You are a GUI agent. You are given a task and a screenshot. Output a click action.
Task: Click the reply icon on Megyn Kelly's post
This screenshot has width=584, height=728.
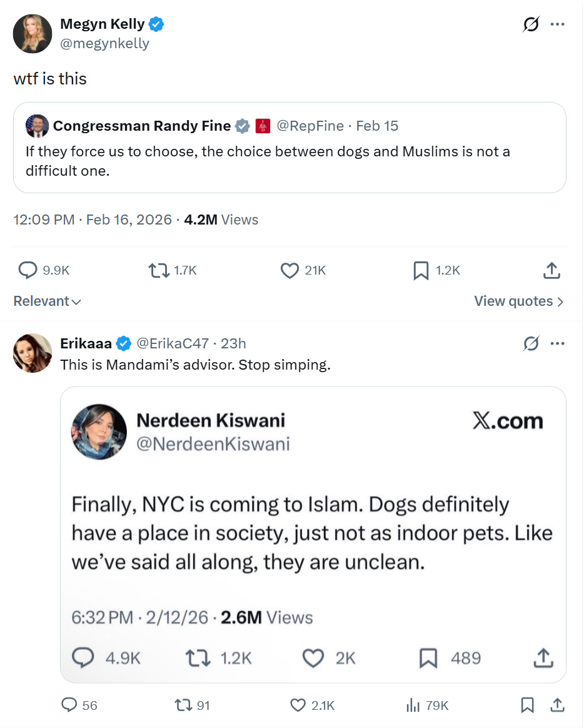(x=28, y=270)
